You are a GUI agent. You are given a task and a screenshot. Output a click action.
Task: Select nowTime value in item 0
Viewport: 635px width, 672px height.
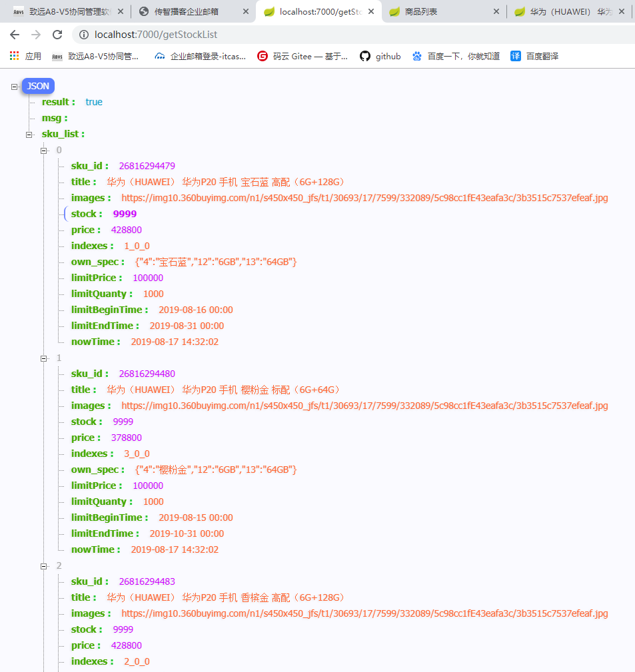[x=175, y=342]
